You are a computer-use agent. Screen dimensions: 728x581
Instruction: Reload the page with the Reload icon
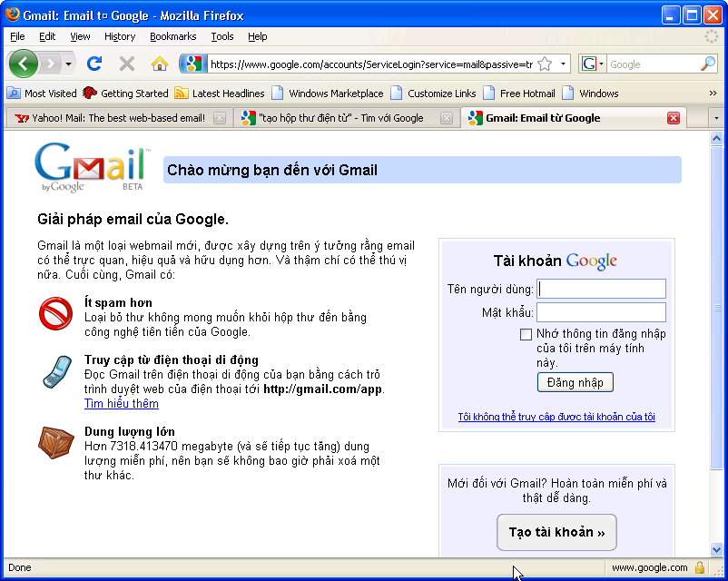tap(94, 64)
